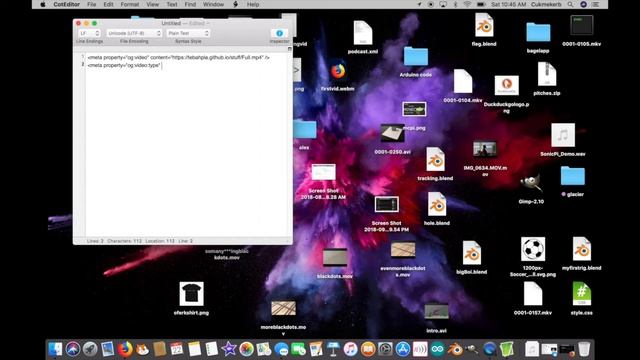
Task: Open the Edit menu
Action: click(108, 4)
